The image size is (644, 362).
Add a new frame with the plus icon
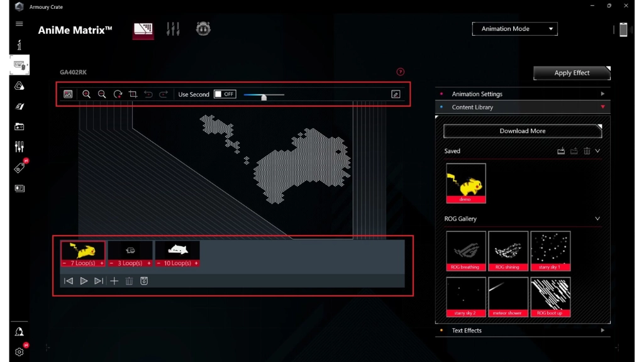114,281
